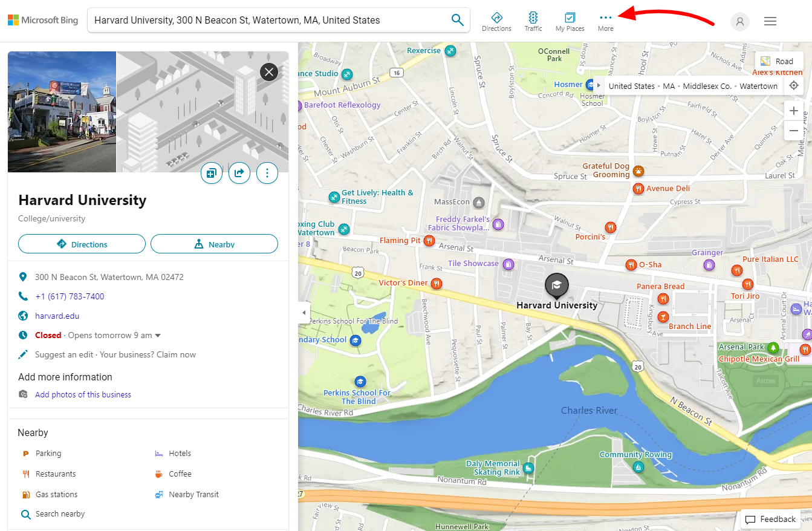
Task: Click the address search input field
Action: point(270,20)
